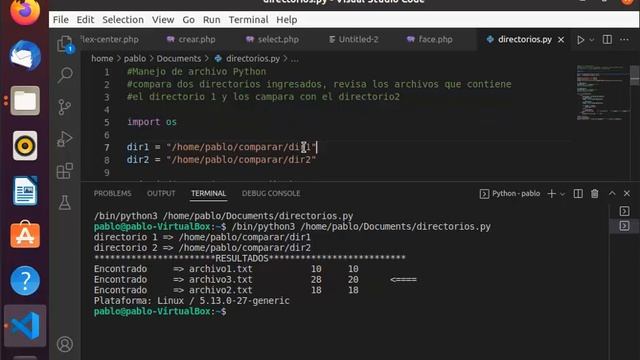Open the Search view in activity bar
Viewport: 640px width, 360px height.
pos(65,75)
